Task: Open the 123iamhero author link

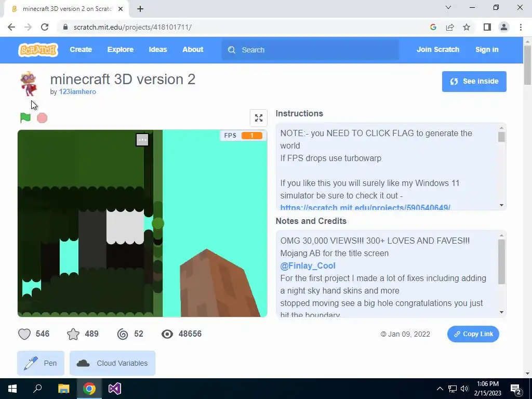Action: [x=77, y=91]
